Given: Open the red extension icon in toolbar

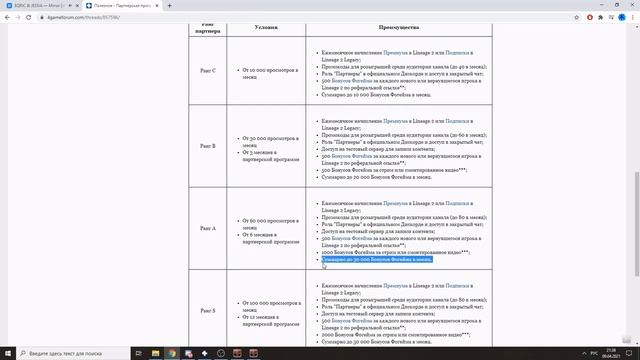Looking at the screenshot, I should [x=590, y=18].
